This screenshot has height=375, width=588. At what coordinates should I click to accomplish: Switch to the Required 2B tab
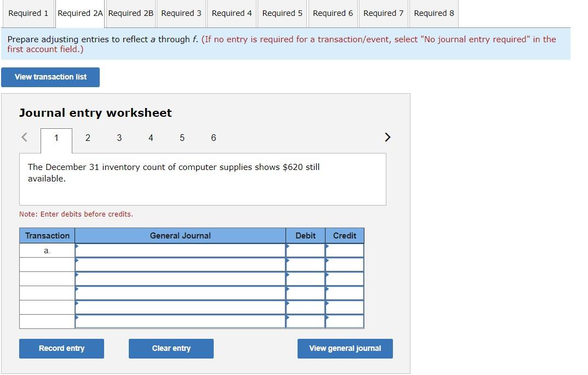[x=130, y=14]
